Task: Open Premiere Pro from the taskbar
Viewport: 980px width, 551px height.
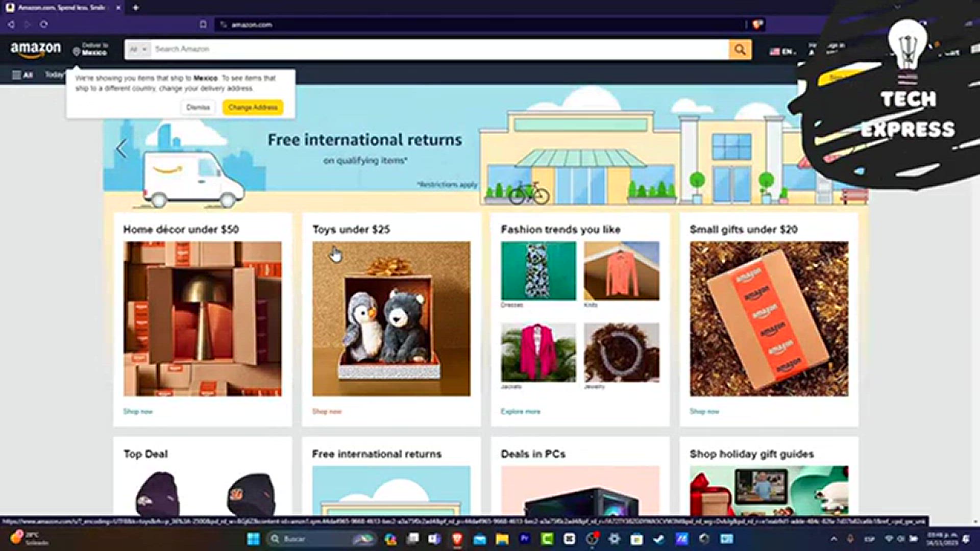Action: (525, 539)
